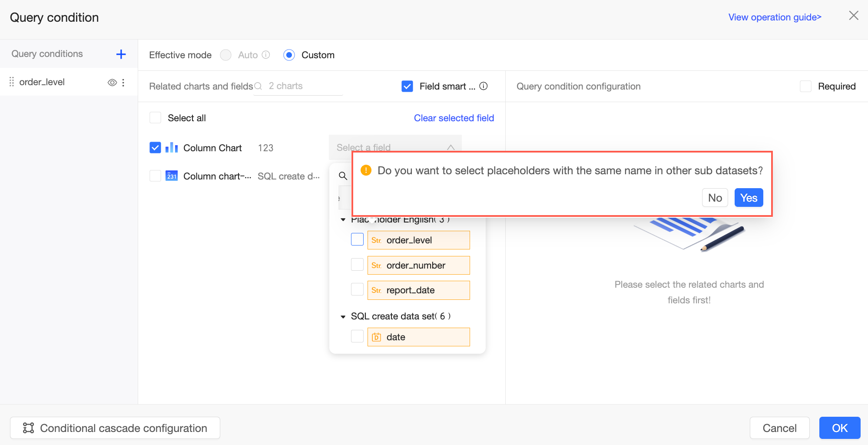Select the Custom effective mode radio
Screen dimensions: 868x445
pos(289,55)
